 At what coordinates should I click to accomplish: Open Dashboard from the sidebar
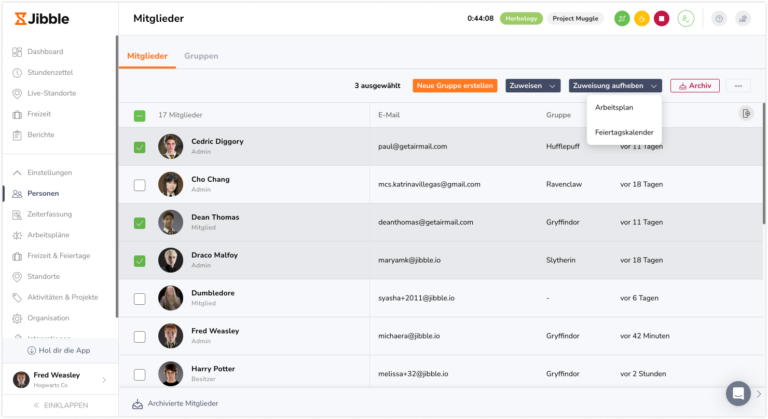(x=45, y=51)
